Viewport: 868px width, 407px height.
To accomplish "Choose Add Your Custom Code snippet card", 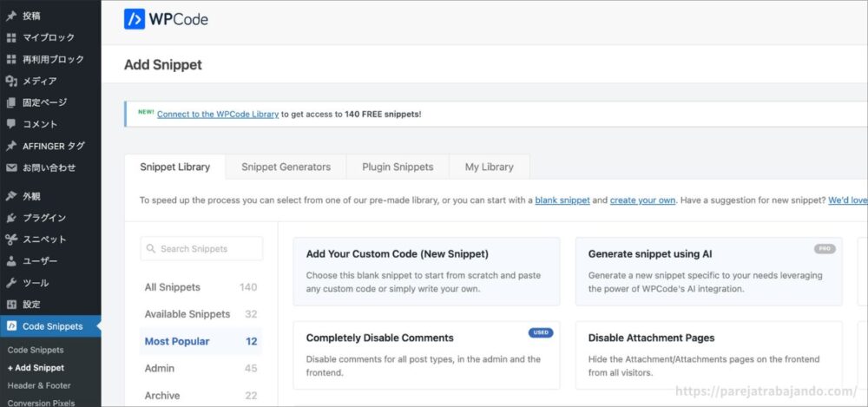I will pos(426,272).
